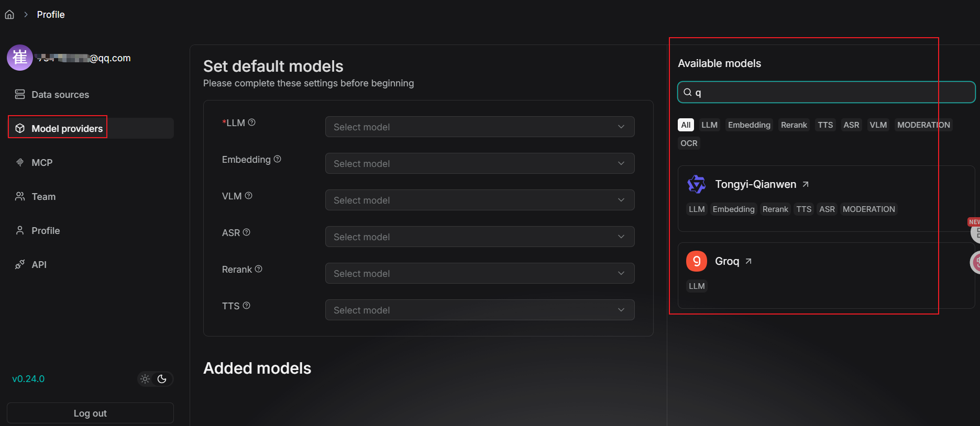This screenshot has height=426, width=980.
Task: Open MCP in the sidebar
Action: pos(90,162)
